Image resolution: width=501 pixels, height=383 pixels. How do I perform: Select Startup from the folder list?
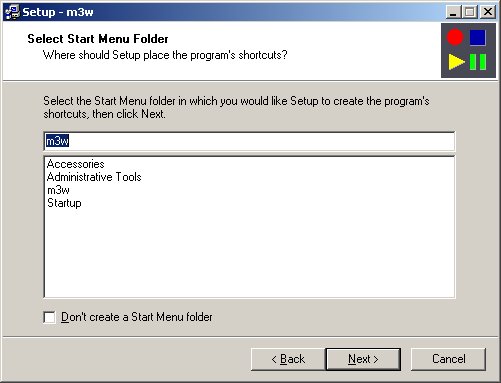point(64,203)
